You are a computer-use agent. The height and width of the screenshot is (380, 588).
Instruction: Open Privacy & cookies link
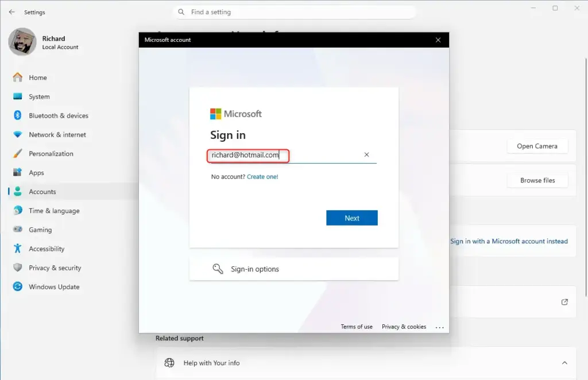click(x=404, y=327)
